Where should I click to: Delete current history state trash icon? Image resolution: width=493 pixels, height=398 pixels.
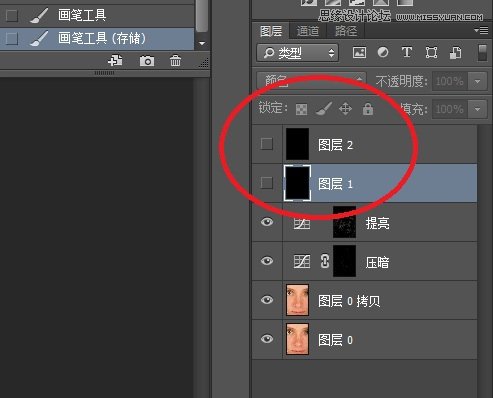pos(175,61)
